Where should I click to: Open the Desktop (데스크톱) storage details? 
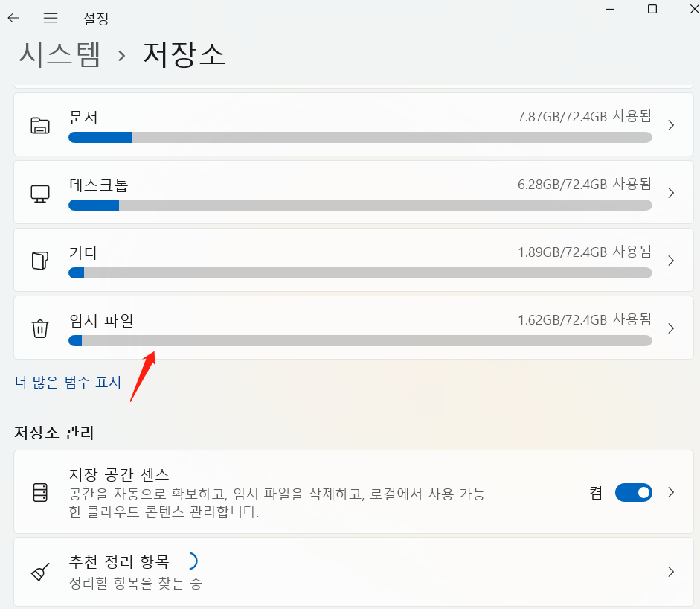click(x=670, y=192)
